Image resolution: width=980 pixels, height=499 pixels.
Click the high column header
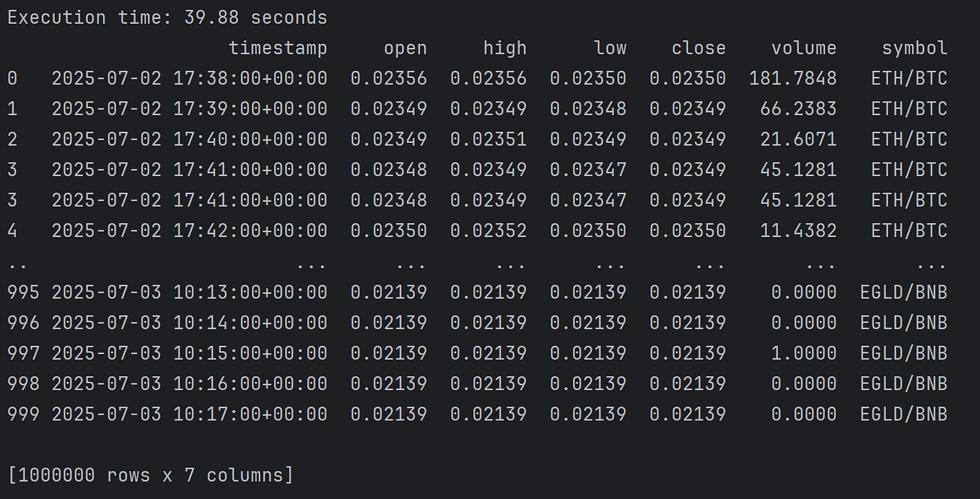click(x=505, y=48)
